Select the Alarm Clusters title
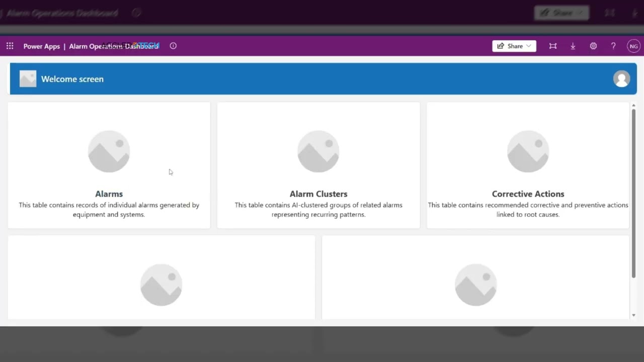The height and width of the screenshot is (362, 644). (318, 194)
